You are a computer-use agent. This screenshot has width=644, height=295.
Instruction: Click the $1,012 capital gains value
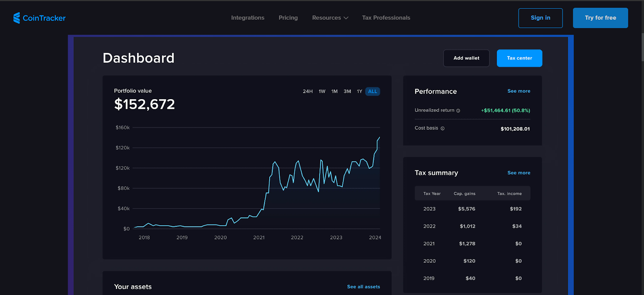467,226
